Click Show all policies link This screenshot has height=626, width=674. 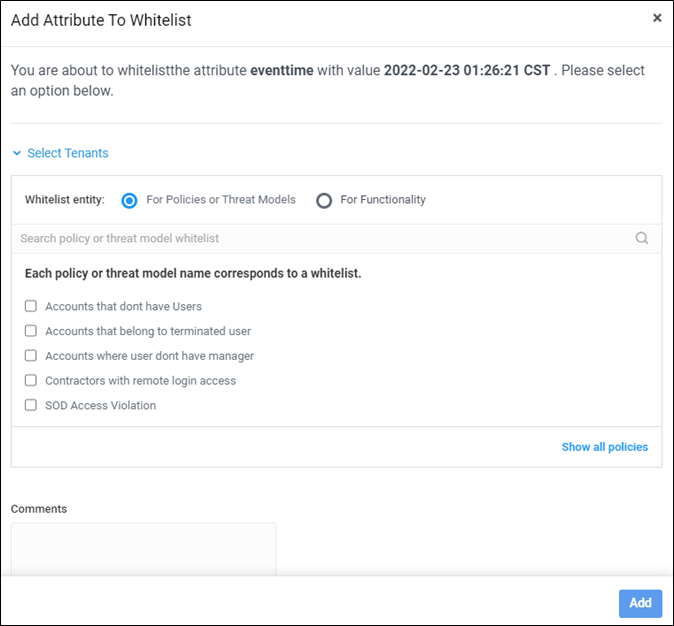point(604,447)
